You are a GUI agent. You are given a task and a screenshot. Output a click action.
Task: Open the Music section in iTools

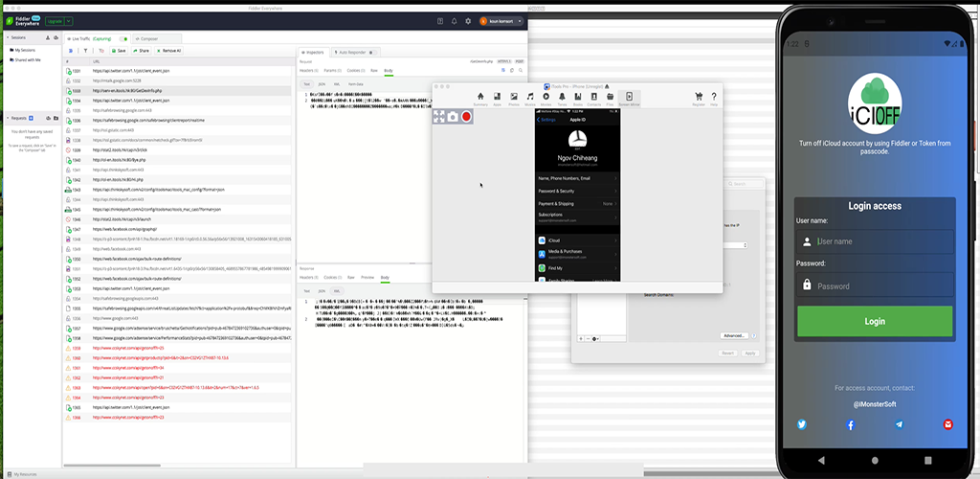[x=530, y=99]
